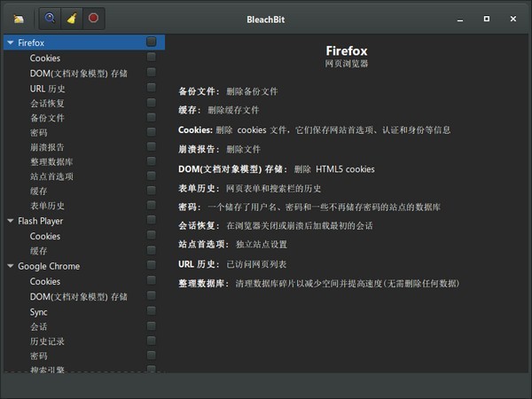Select the 表单历史 row

84,206
